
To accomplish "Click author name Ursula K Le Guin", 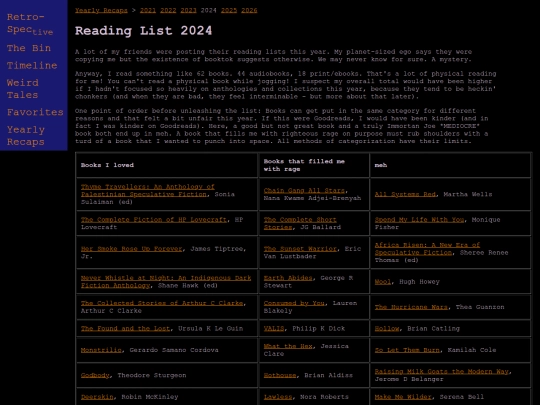I will click(210, 329).
